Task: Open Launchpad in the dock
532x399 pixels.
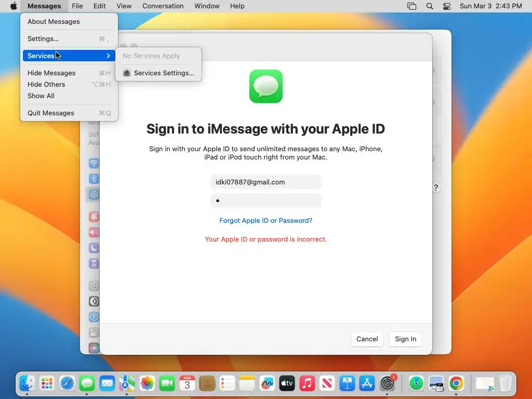Action: pos(47,383)
